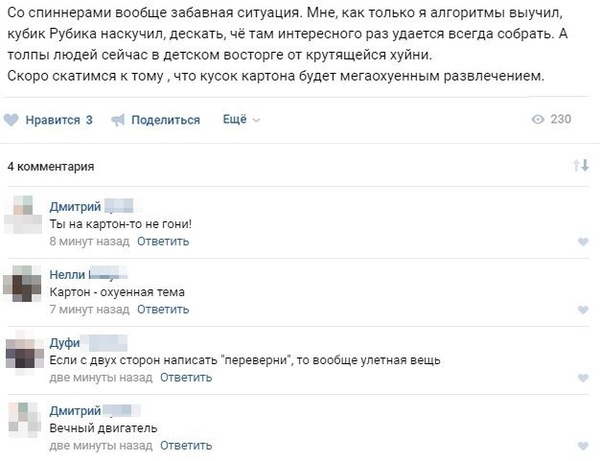This screenshot has height=461, width=600.
Task: Toggle comment sort order arrows
Action: (581, 166)
